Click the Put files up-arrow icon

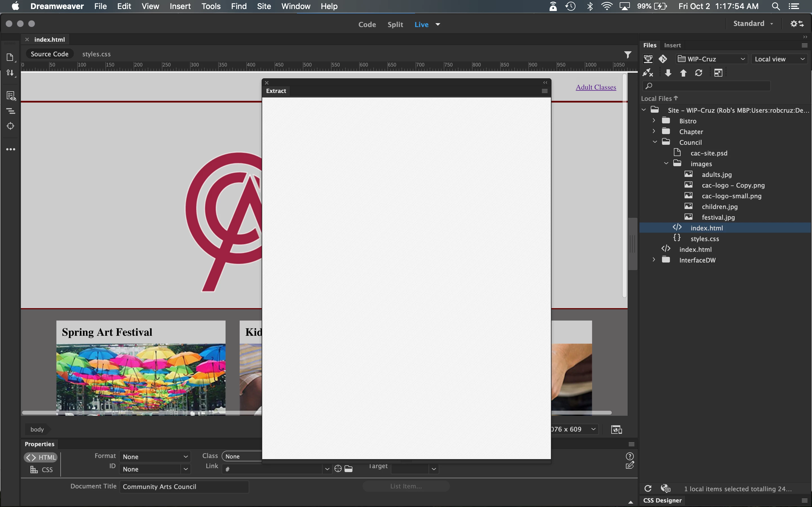(683, 73)
